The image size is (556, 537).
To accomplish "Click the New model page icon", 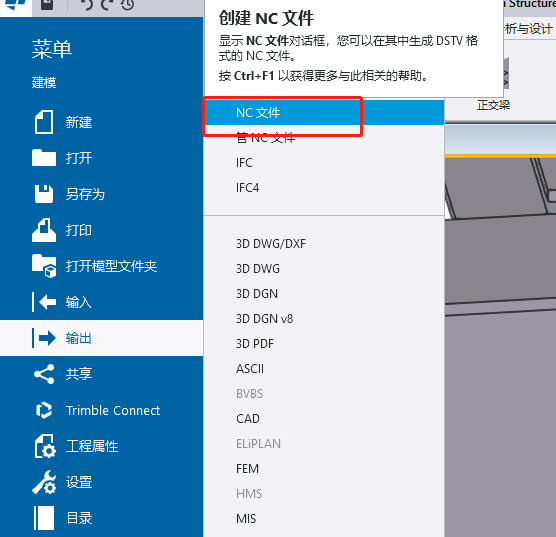I will coord(44,122).
